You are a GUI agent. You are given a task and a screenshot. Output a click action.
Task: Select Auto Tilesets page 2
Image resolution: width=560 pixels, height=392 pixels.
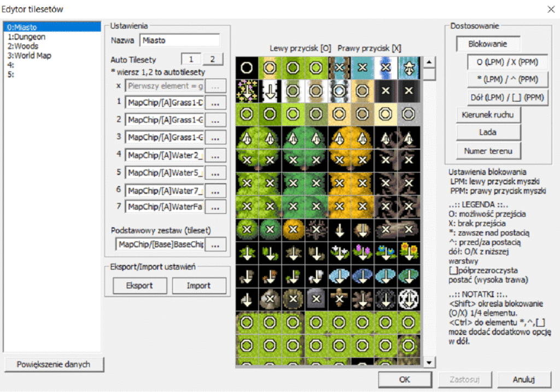click(x=213, y=59)
